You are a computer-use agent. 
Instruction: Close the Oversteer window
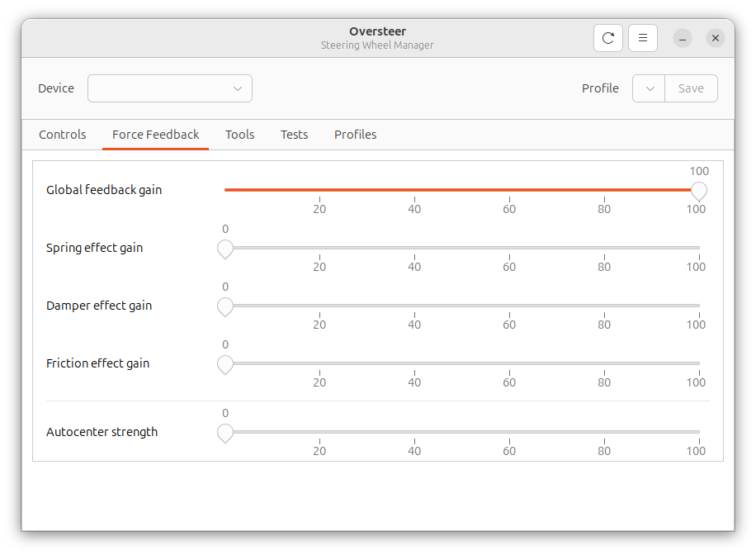pyautogui.click(x=716, y=38)
